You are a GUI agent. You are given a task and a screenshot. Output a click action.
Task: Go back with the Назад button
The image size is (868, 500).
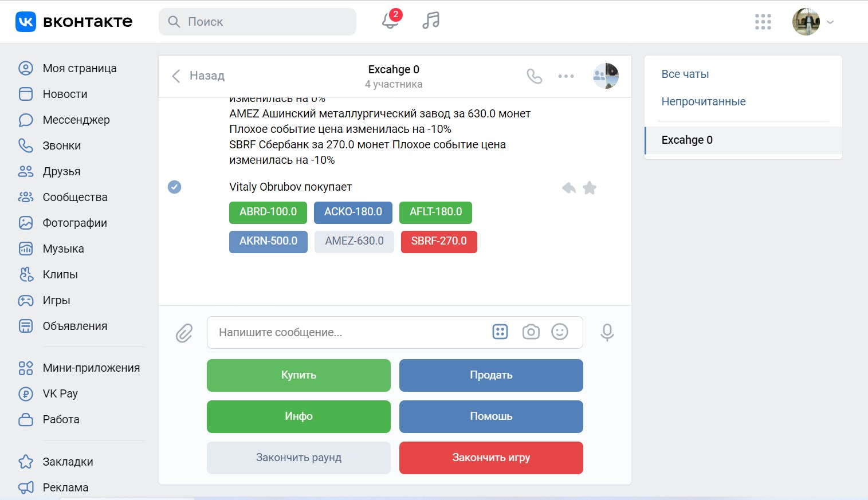click(198, 76)
